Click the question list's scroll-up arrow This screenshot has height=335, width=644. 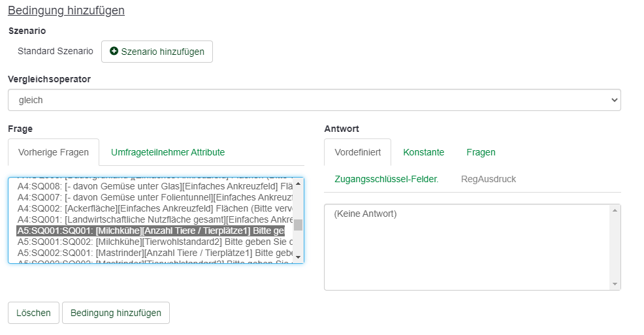tap(298, 184)
